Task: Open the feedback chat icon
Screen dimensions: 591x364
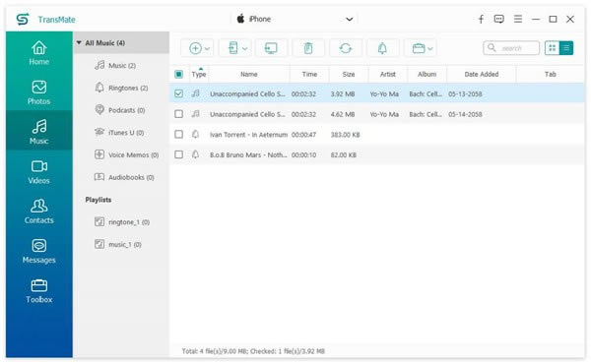Action: click(499, 19)
